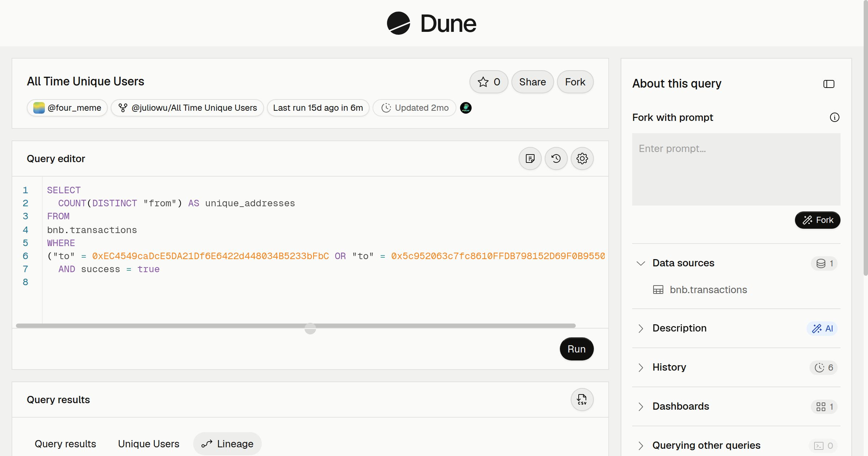Image resolution: width=868 pixels, height=456 pixels.
Task: Expand the History section
Action: [x=641, y=367]
